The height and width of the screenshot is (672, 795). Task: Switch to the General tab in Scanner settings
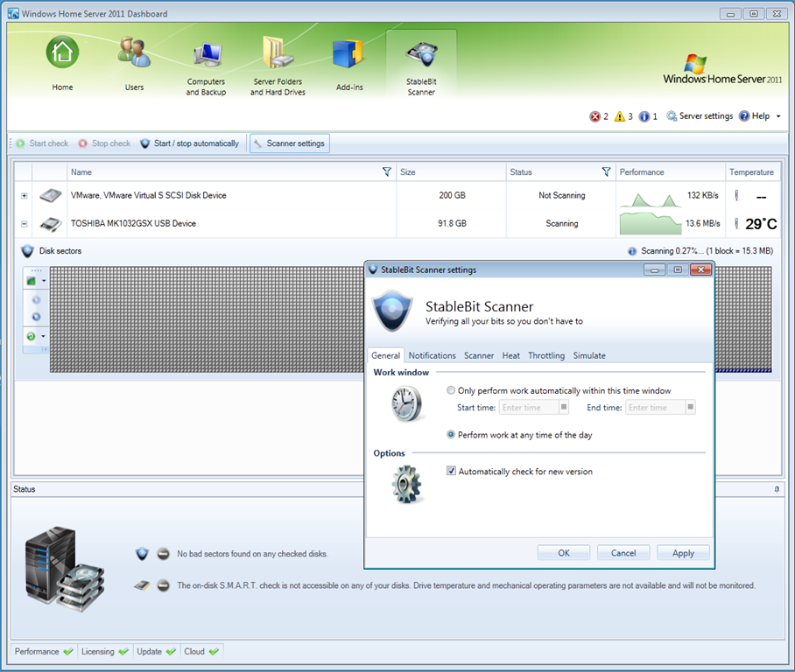(x=386, y=356)
